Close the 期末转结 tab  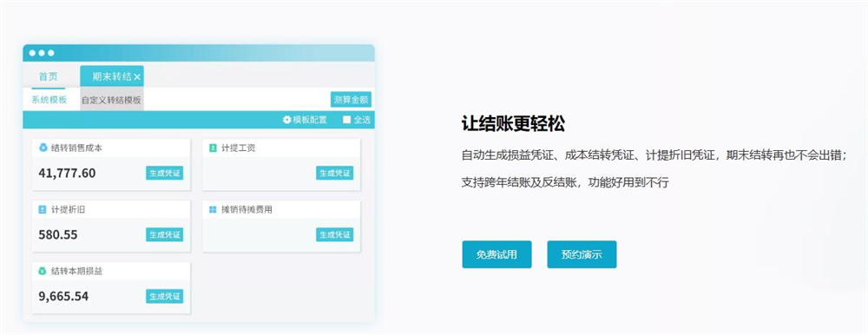137,77
